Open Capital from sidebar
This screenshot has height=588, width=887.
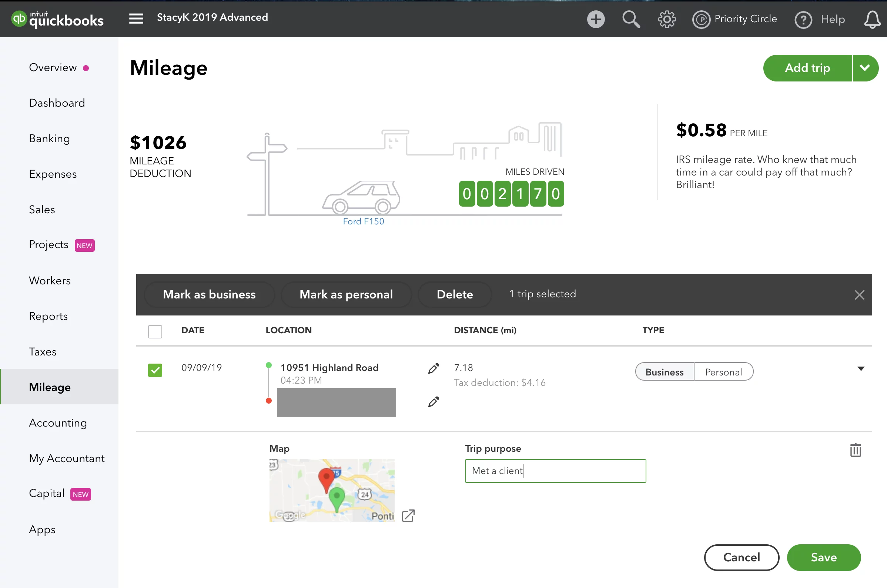coord(47,494)
